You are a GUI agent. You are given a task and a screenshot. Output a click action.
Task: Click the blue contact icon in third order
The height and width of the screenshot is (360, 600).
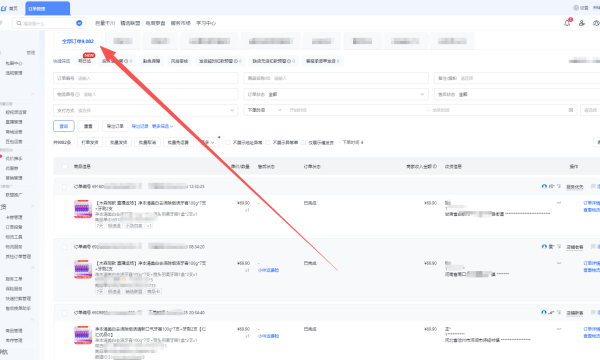coord(544,313)
